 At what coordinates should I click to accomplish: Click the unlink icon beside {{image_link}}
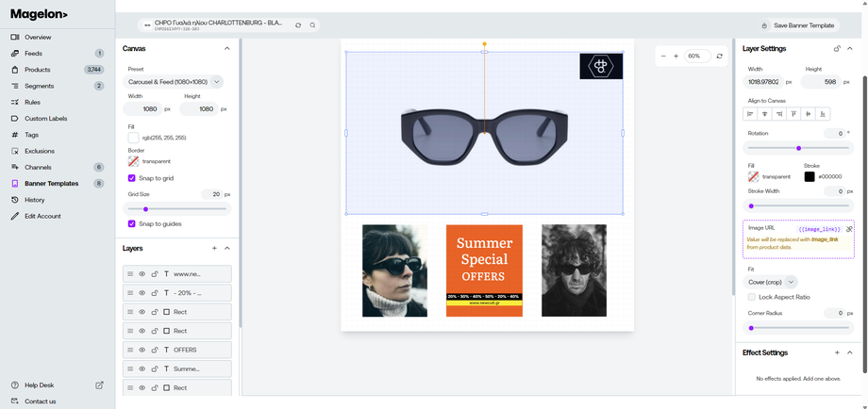pos(849,229)
